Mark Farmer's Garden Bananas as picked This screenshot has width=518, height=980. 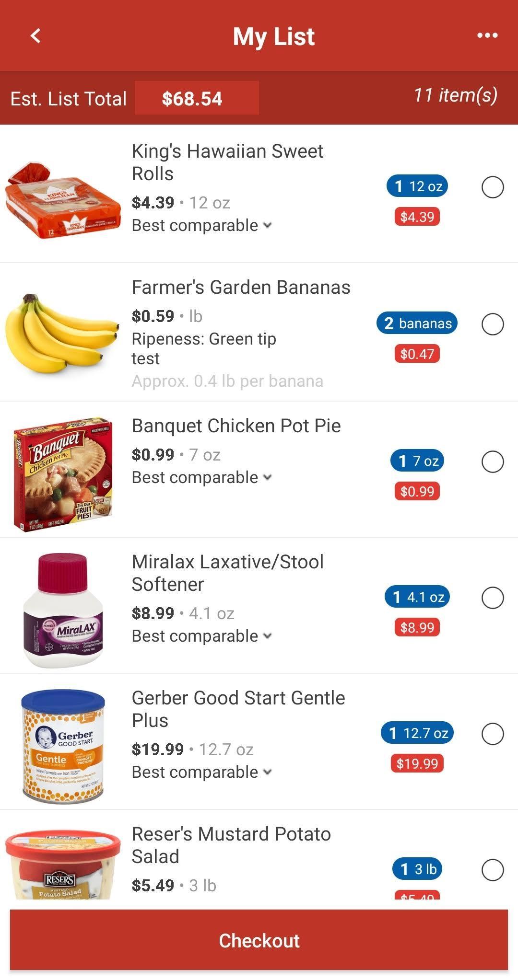(x=493, y=324)
